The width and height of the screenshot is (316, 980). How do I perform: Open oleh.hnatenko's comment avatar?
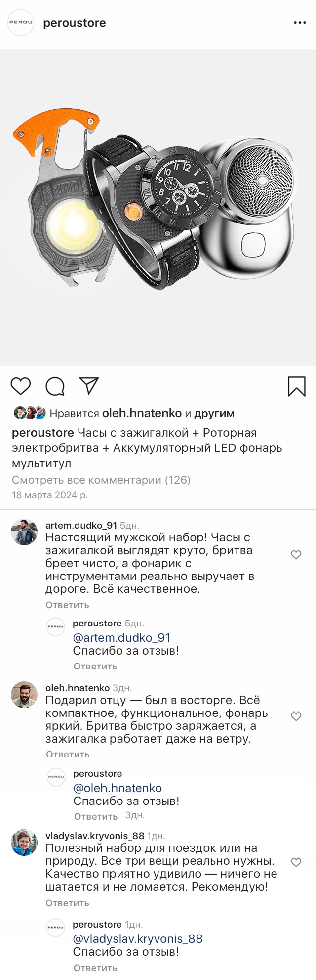[24, 694]
